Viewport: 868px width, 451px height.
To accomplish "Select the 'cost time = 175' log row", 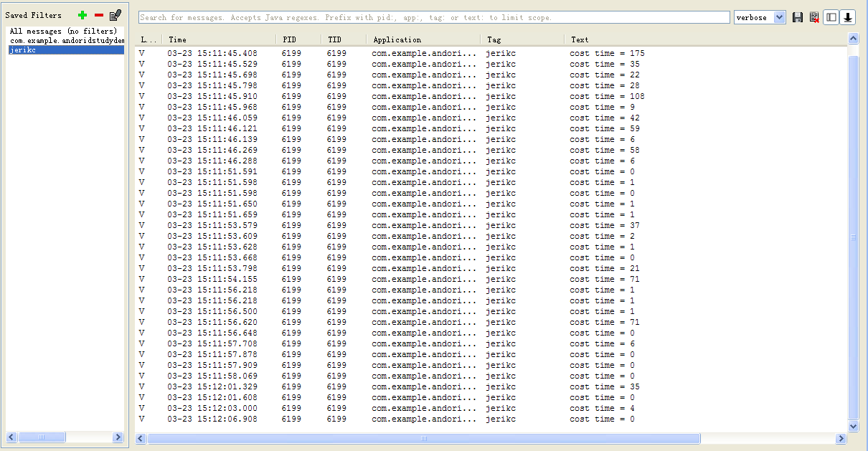I will click(x=607, y=53).
